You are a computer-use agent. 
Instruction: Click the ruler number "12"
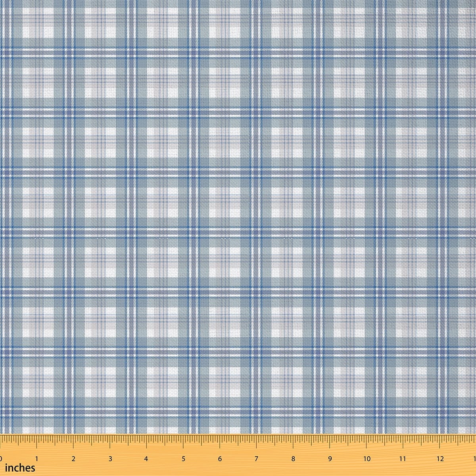tap(440, 459)
